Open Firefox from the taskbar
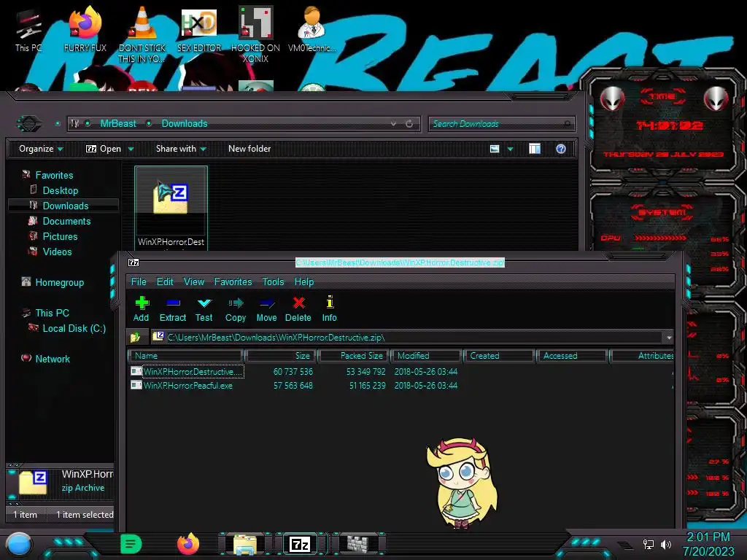 188,544
